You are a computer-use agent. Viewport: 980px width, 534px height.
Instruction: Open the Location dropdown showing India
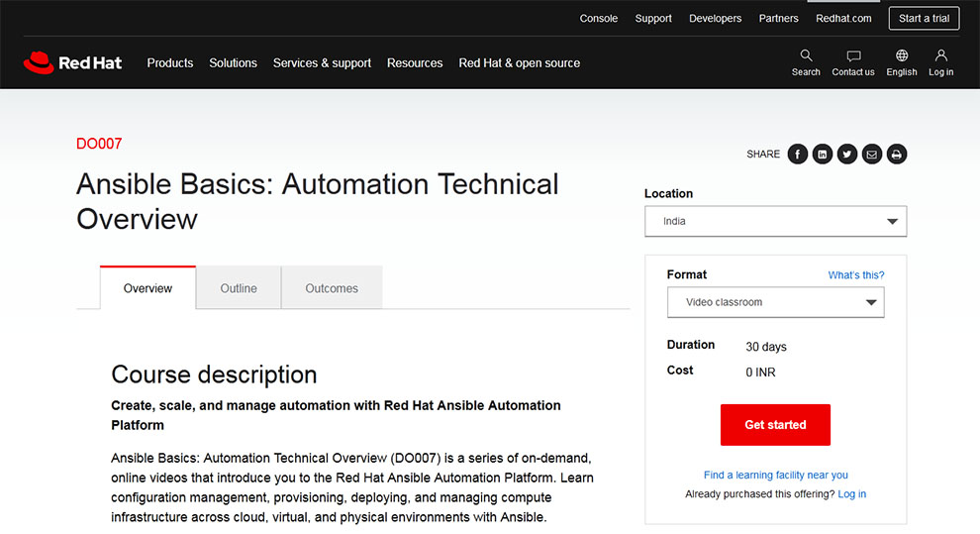pos(775,221)
